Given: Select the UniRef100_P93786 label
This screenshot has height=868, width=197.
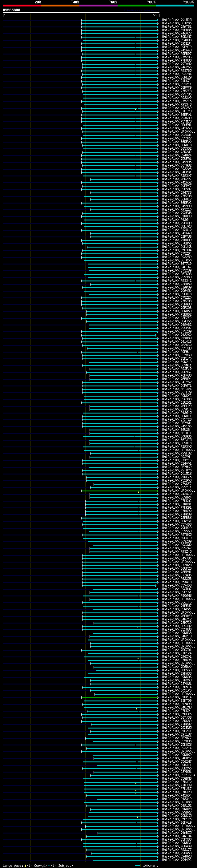Looking at the screenshot, I should [177, 94].
